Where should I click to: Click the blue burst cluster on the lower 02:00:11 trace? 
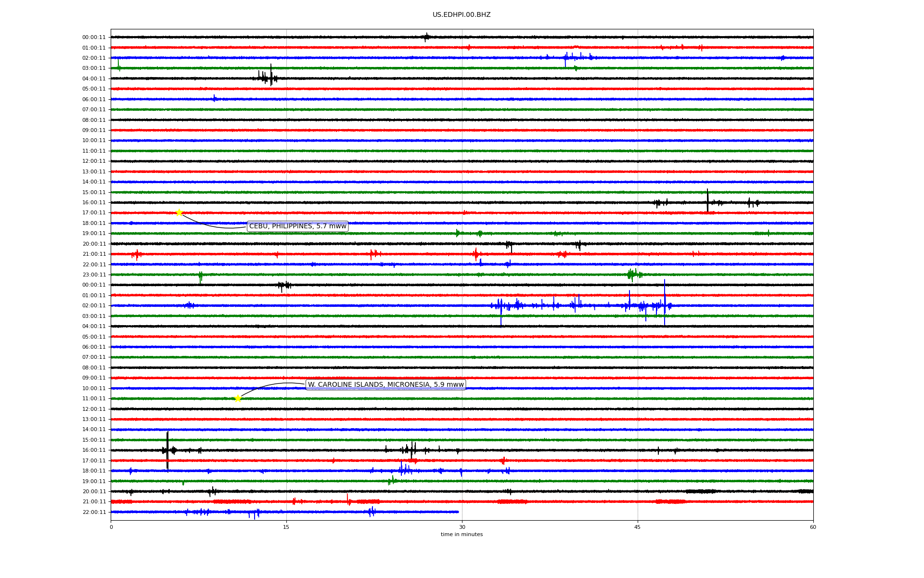click(577, 305)
